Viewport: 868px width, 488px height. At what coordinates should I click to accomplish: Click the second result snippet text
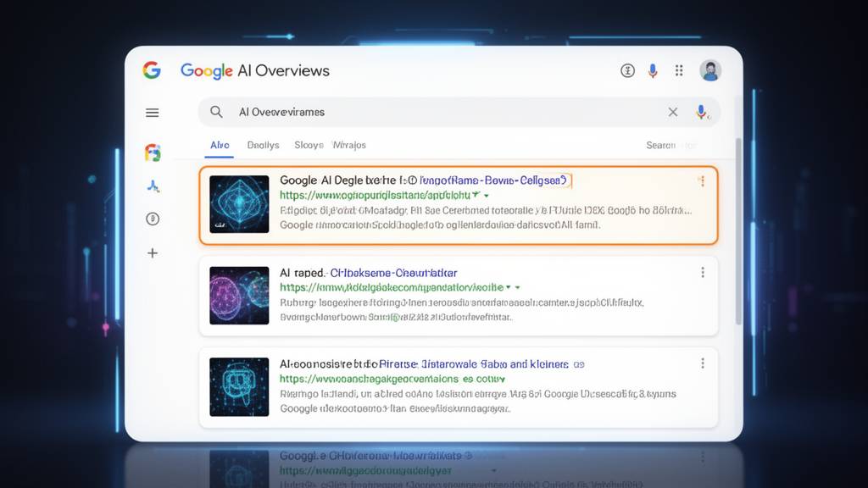(x=462, y=310)
